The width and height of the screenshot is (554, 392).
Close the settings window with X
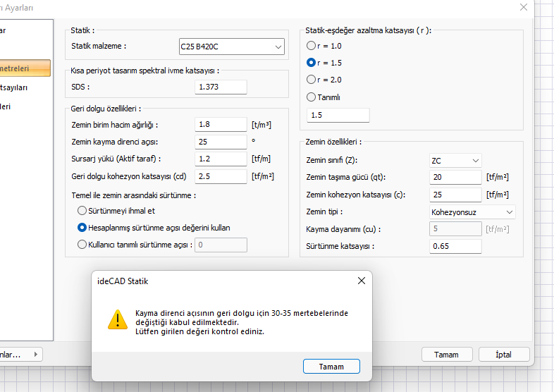(x=523, y=7)
